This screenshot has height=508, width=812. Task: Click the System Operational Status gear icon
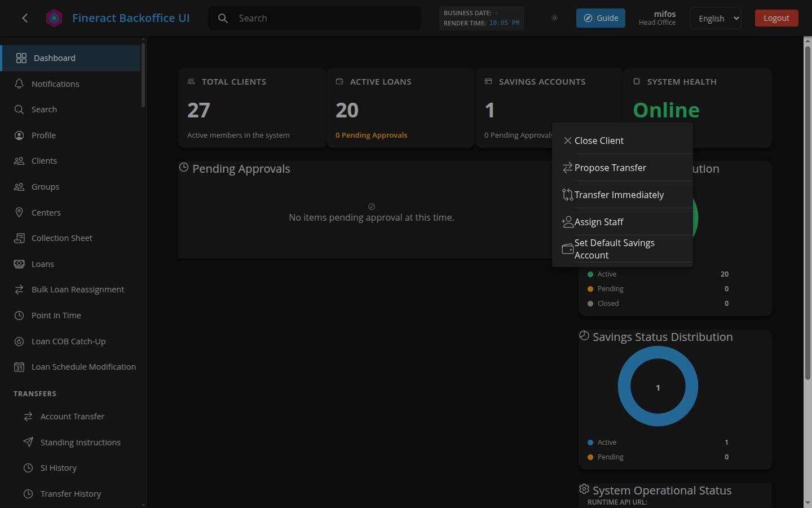click(584, 489)
